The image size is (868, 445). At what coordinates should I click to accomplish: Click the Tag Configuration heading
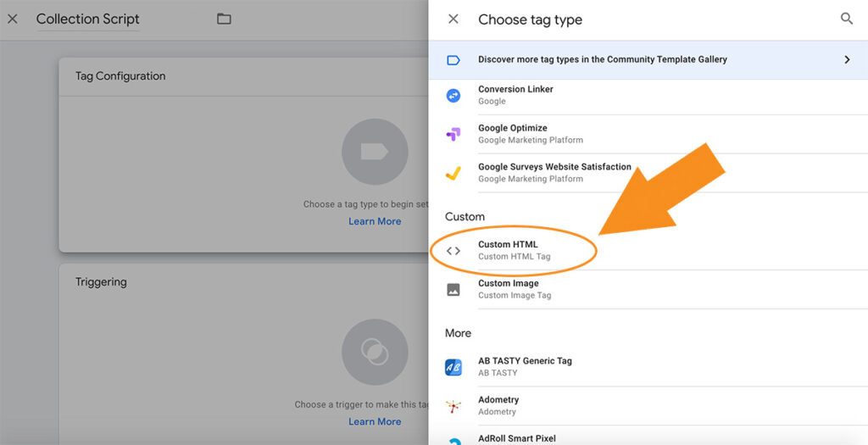click(120, 76)
